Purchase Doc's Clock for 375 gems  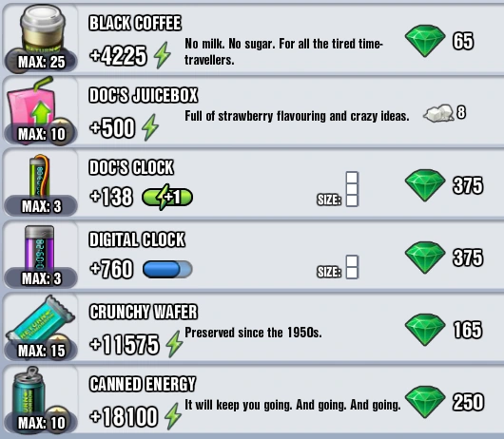tap(444, 185)
